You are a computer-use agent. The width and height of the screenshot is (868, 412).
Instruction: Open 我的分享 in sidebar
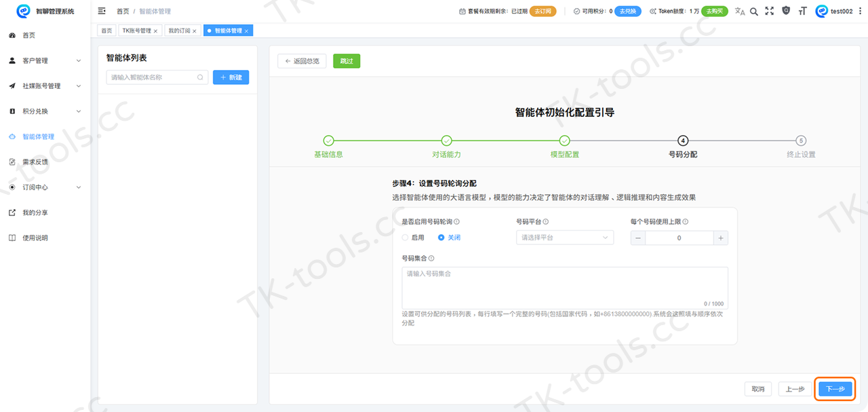[x=45, y=212]
